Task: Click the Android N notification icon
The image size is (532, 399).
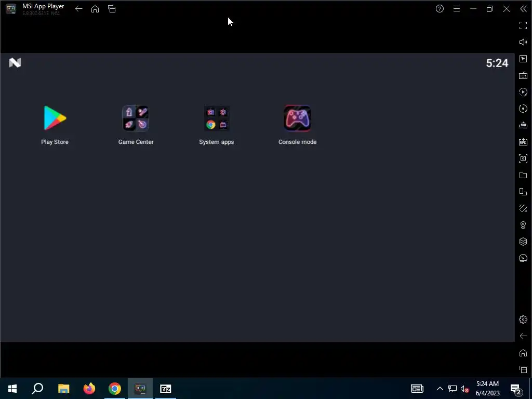Action: pos(15,63)
